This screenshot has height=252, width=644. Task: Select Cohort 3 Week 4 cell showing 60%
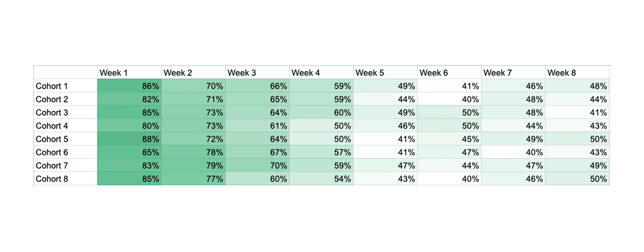[321, 113]
